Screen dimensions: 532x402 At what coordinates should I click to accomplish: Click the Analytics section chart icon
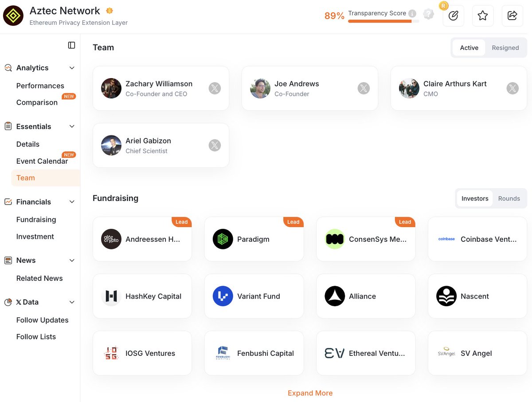[x=8, y=68]
